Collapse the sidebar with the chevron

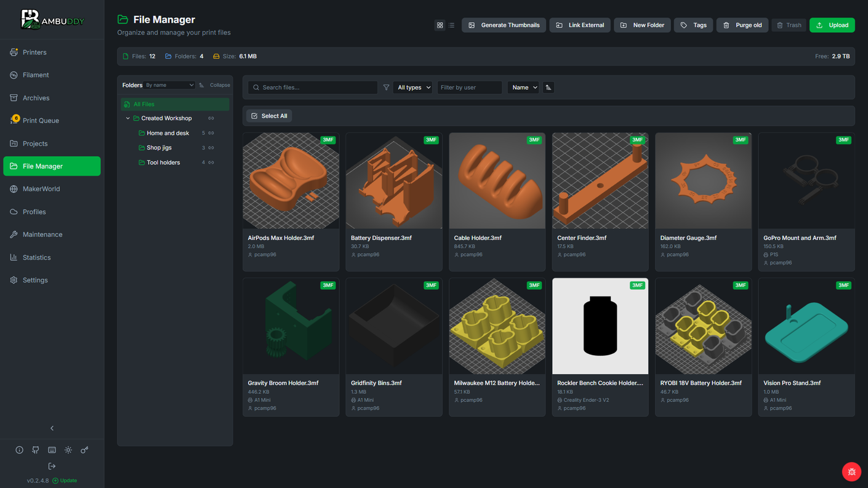(x=52, y=428)
